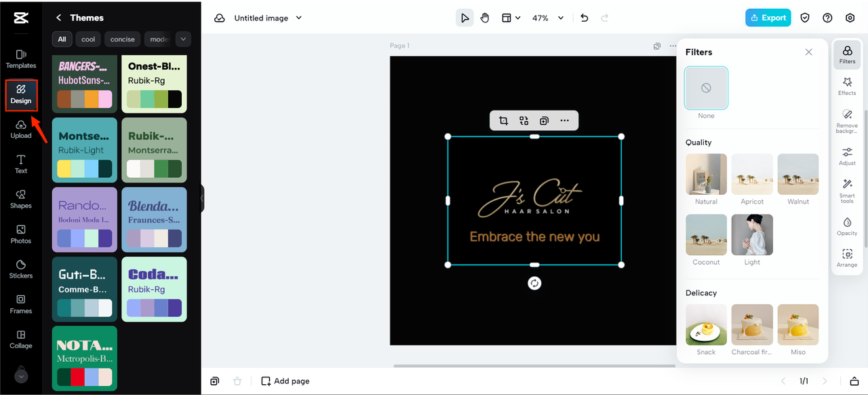The height and width of the screenshot is (395, 868).
Task: Click the CapCut logo icon
Action: tap(21, 18)
